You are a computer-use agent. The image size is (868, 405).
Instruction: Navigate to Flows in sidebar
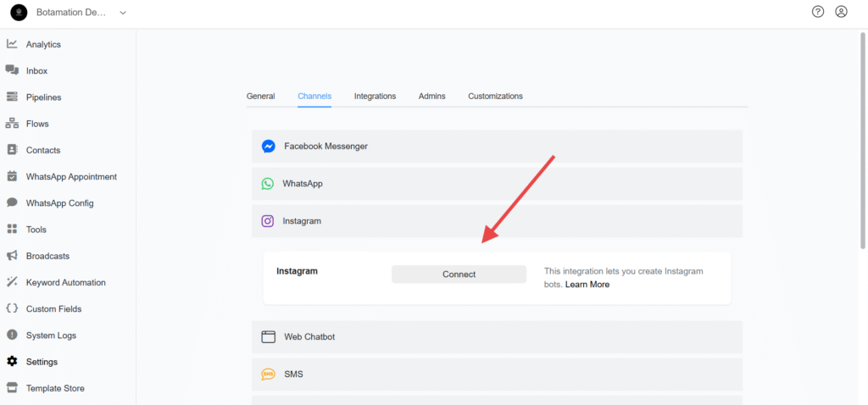pos(37,124)
